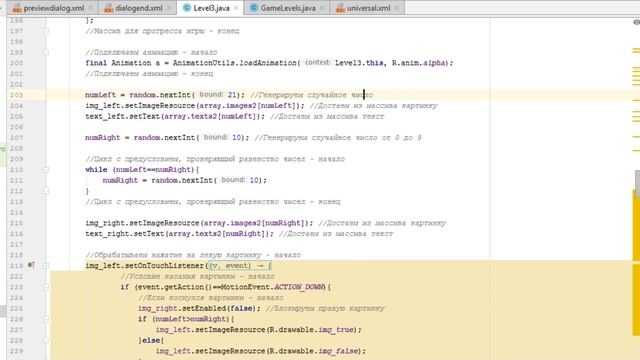Screen dimensions: 640x360
Task: Click the override gutter icon on line 219
Action: 31,265
